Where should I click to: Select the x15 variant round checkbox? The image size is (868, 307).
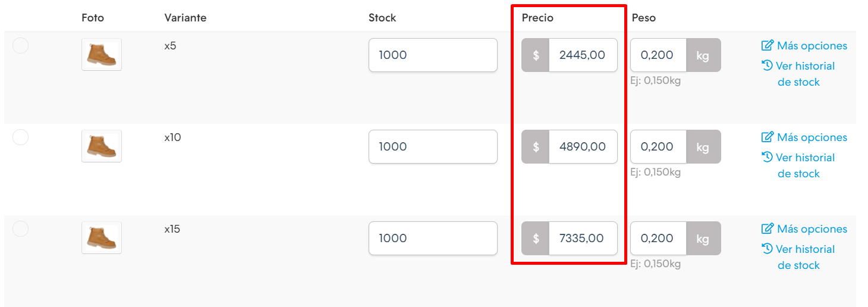coord(21,229)
